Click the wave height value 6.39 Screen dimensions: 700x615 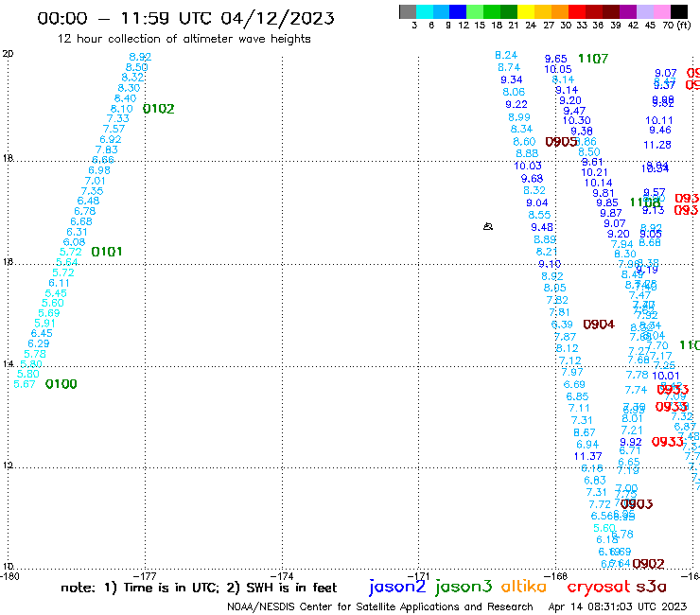[x=562, y=325]
